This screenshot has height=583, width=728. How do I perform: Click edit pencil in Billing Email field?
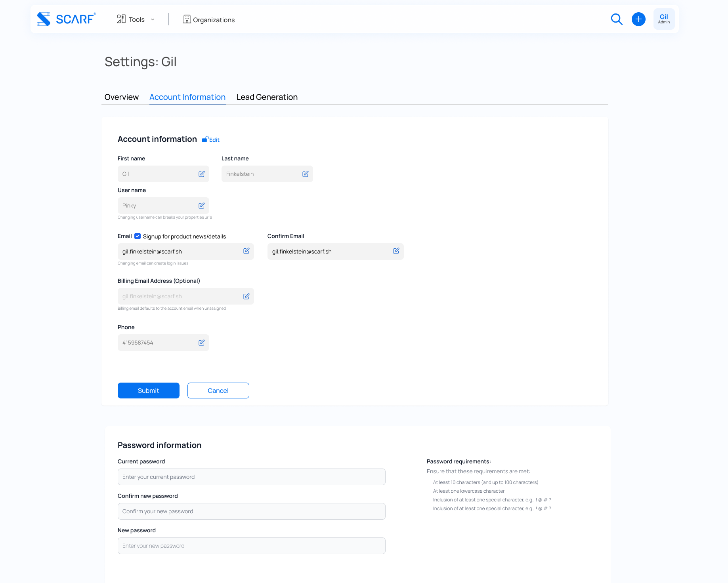point(246,296)
